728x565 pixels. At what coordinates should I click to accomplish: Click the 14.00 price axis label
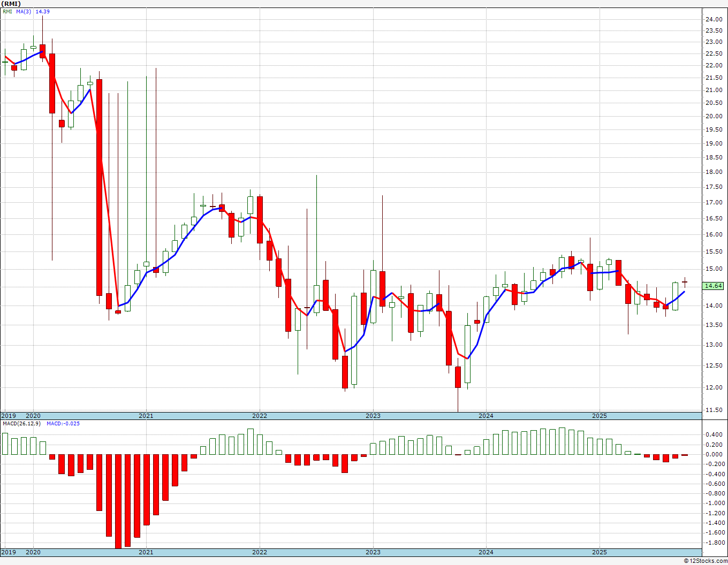[714, 306]
